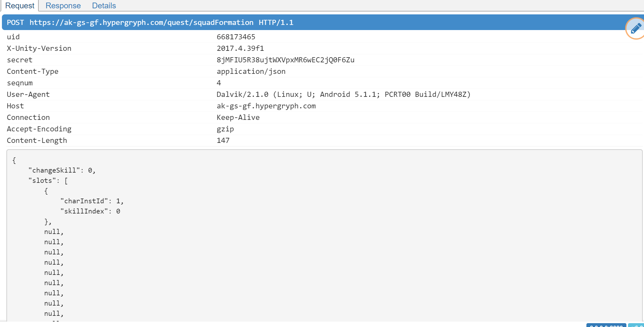This screenshot has width=644, height=327.
Task: Click the X-Unity-Version header row
Action: [x=39, y=48]
